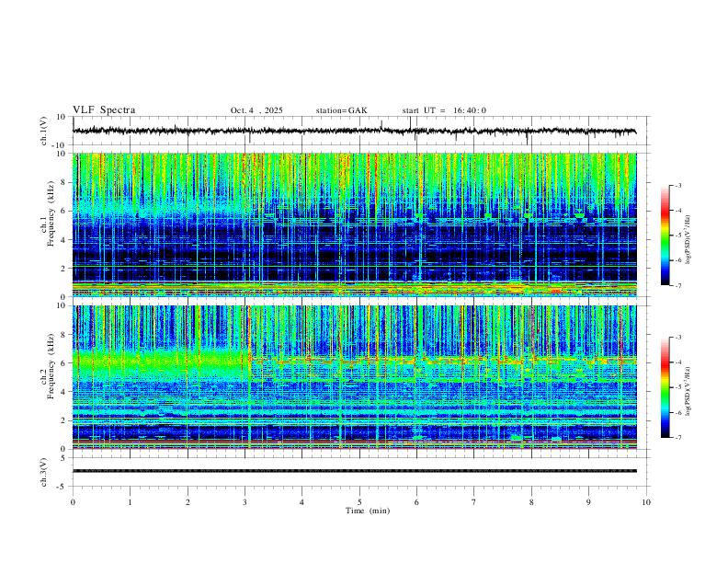Viewport: 728px width, 563px height.
Task: Click the 4 kHz tick label on ch.2 spectrogram
Action: 64,392
